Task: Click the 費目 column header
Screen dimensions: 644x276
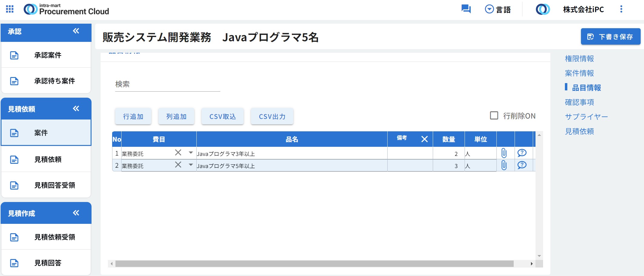Action: coord(159,139)
